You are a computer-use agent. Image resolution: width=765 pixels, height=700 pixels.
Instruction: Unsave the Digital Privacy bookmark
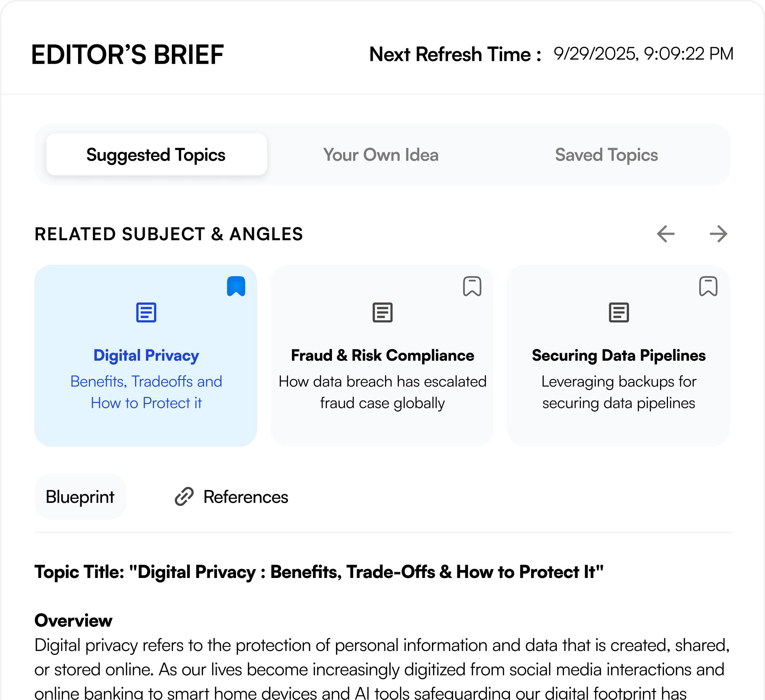pos(236,286)
